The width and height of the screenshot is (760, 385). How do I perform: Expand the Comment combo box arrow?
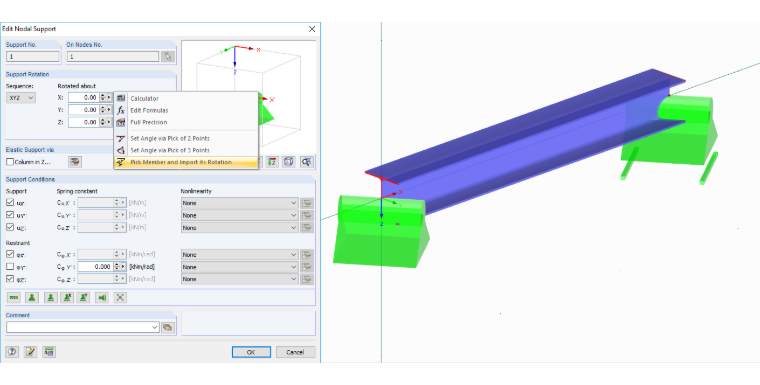click(x=155, y=327)
